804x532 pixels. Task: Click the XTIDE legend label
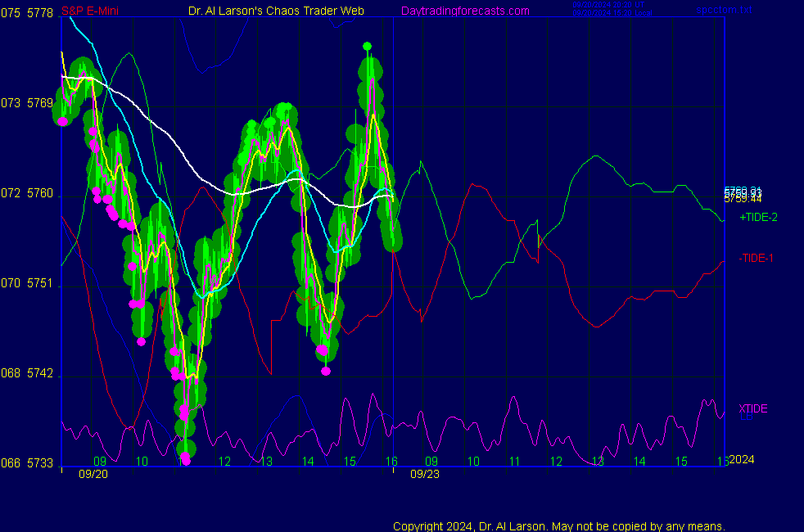(x=753, y=408)
